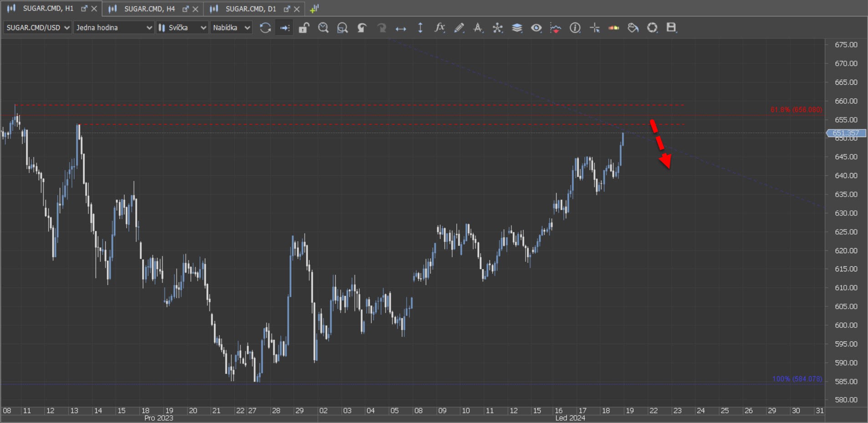Open the pencil drawing tools
The image size is (868, 423).
(x=459, y=28)
